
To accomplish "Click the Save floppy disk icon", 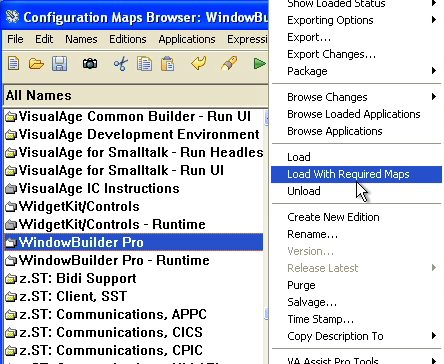I will point(59,63).
